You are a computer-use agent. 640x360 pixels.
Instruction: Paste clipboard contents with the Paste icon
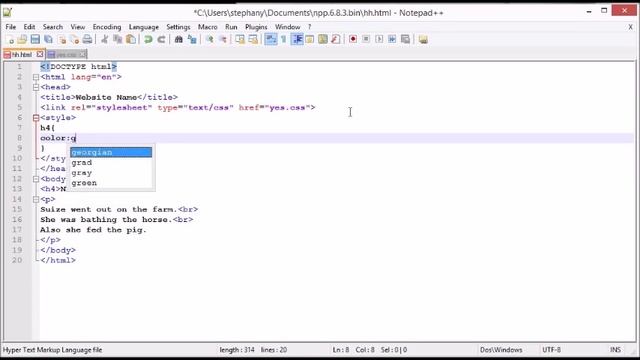tap(131, 39)
